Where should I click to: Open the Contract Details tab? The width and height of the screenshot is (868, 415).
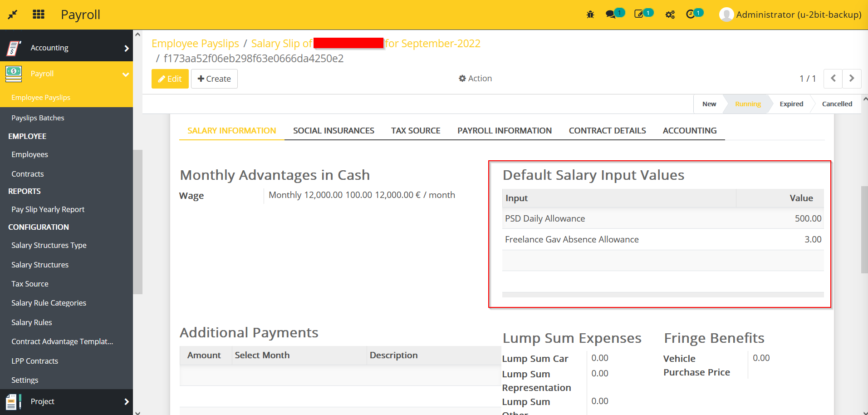(607, 131)
